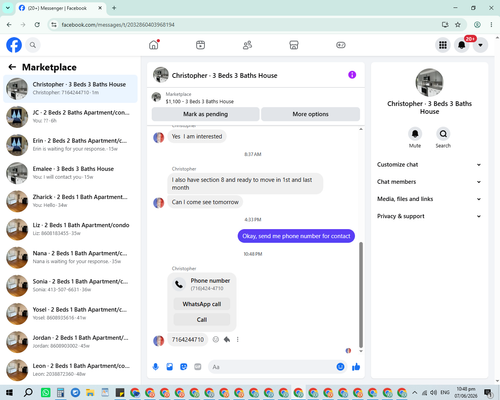The width and height of the screenshot is (500, 400).
Task: Open emoji picker in message box
Action: pos(340,367)
